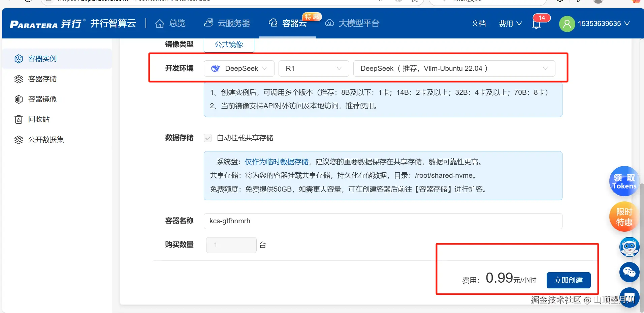Viewport: 644px width, 313px height.
Task: Open the WeChat contact floating icon
Action: [x=629, y=272]
